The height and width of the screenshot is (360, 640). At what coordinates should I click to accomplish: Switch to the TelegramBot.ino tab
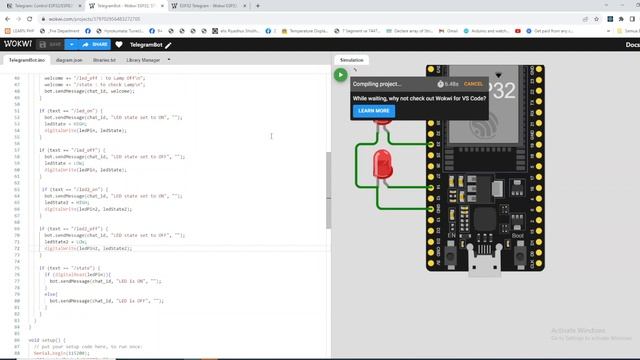tap(27, 60)
